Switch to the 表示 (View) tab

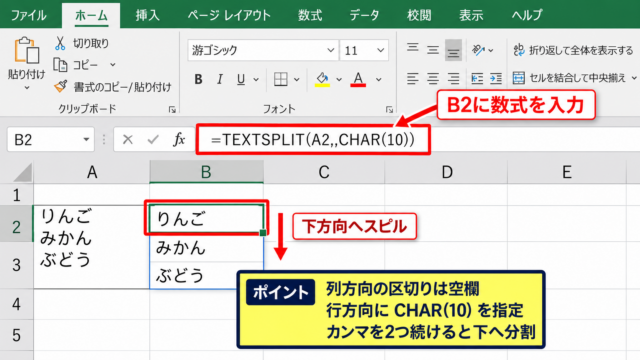(471, 15)
